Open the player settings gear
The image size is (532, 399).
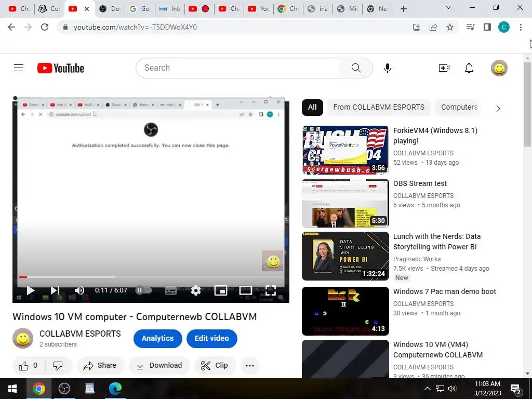[196, 290]
